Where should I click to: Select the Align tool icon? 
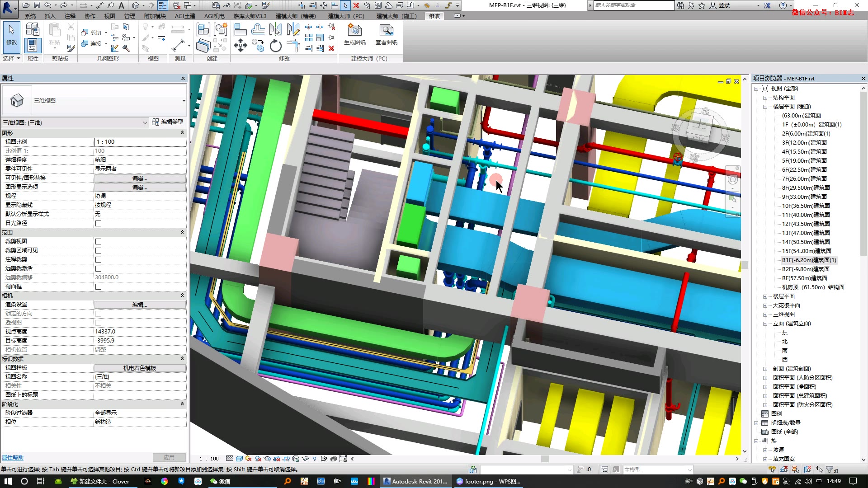240,30
